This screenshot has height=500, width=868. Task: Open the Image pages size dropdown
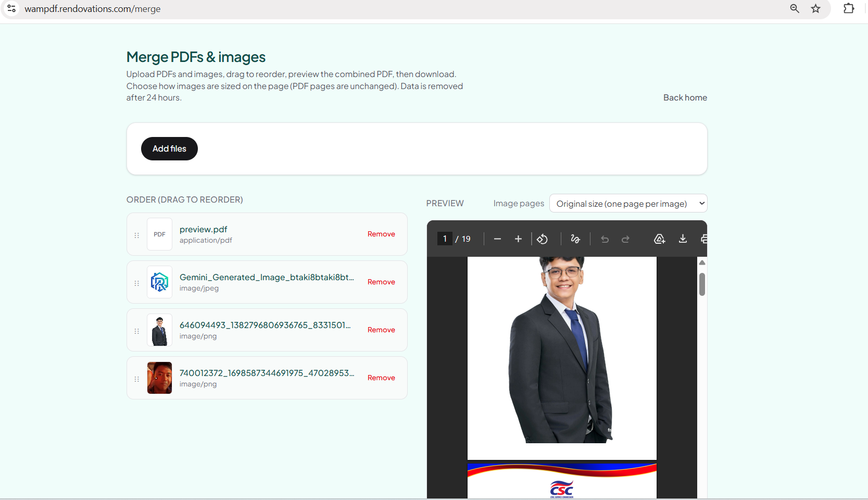point(628,204)
